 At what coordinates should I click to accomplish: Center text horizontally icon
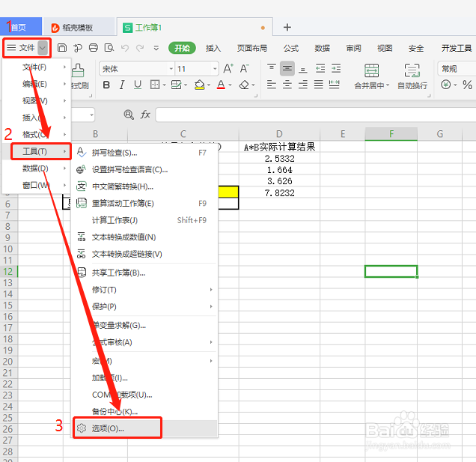(x=287, y=85)
